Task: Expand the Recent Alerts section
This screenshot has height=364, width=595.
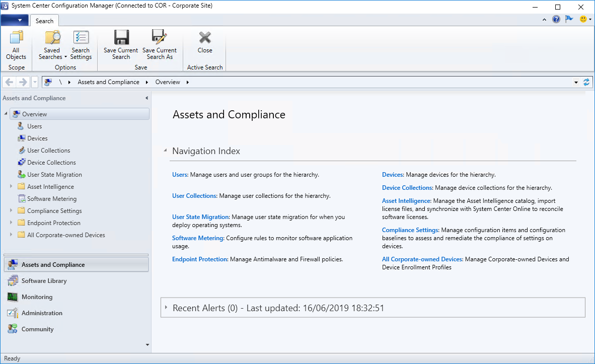Action: coord(166,307)
